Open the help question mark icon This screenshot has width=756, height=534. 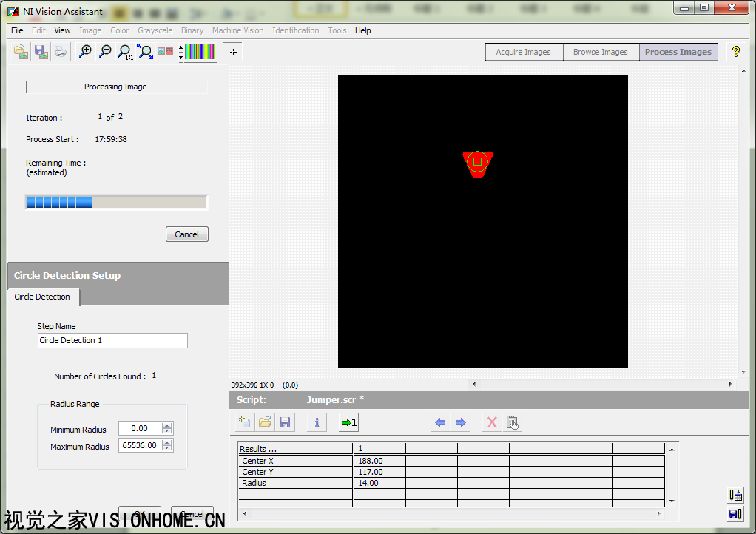[x=735, y=52]
